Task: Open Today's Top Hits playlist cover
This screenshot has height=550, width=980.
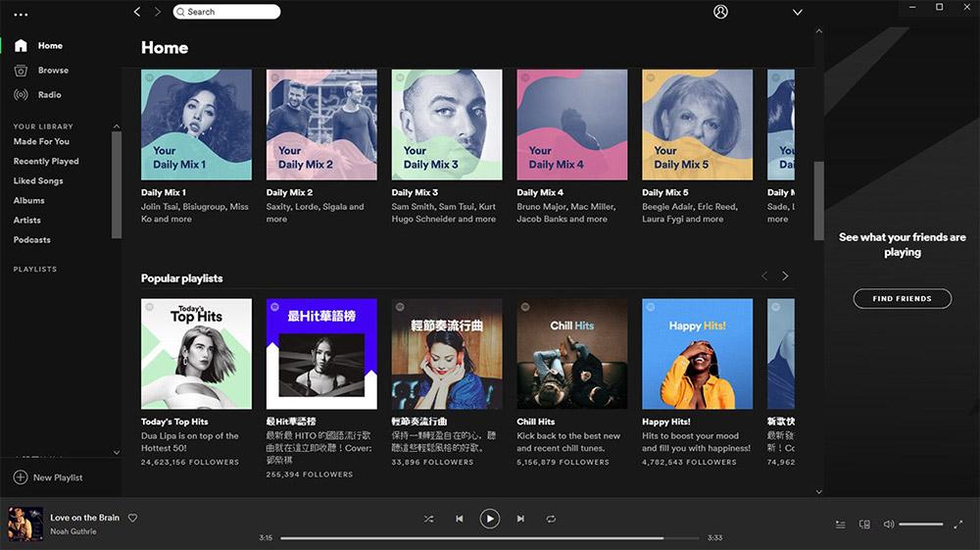Action: [x=196, y=354]
